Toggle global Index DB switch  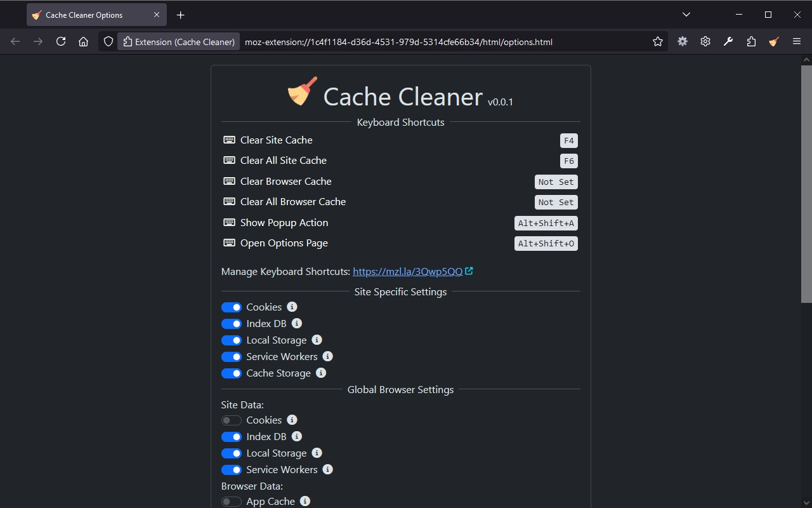click(x=232, y=437)
